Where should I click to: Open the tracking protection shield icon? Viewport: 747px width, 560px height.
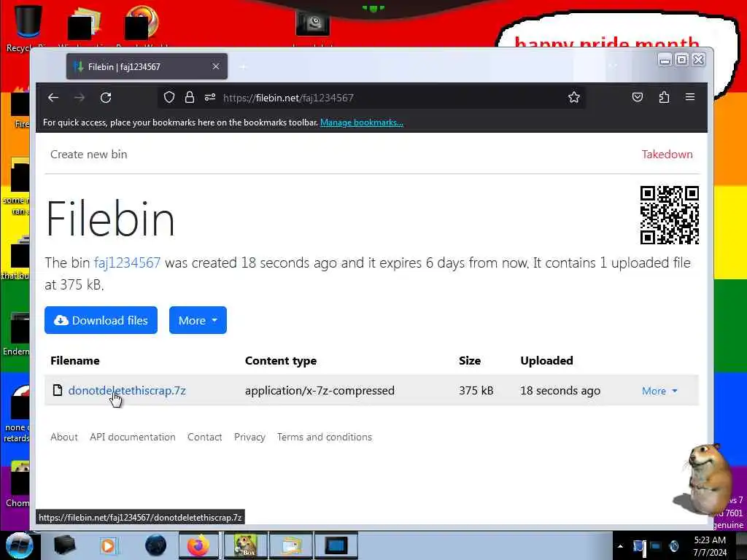click(x=169, y=98)
